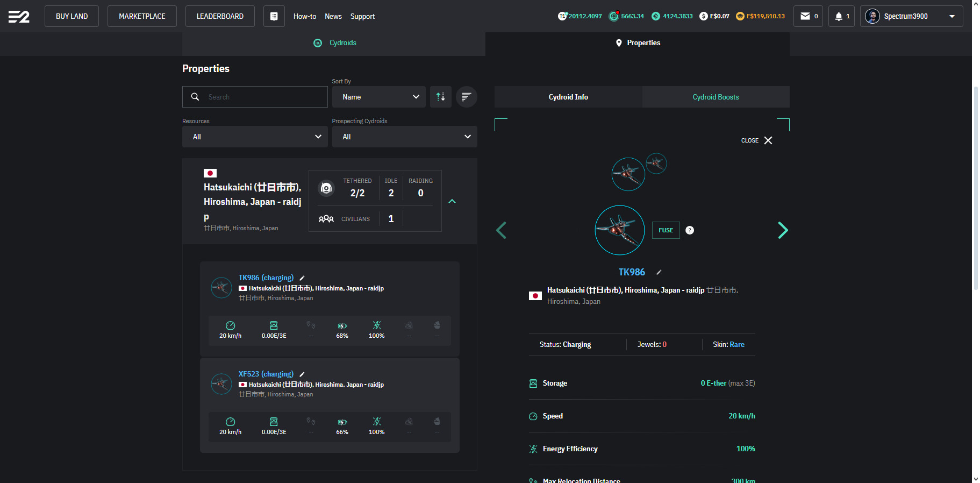Click pencil icon beside XF523 name
Image resolution: width=980 pixels, height=483 pixels.
[302, 374]
